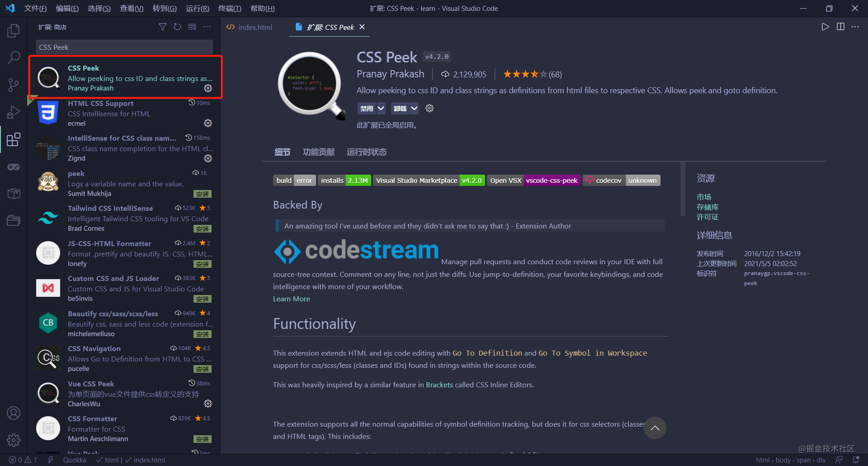The image size is (868, 466).
Task: Expand the Disable (禁用) dropdown arrow
Action: click(x=381, y=108)
